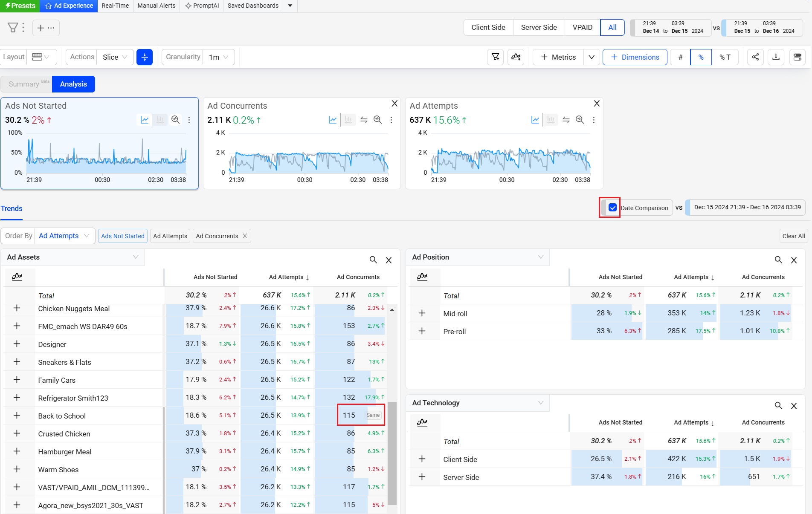Click the add Dimensions button

[x=635, y=57]
